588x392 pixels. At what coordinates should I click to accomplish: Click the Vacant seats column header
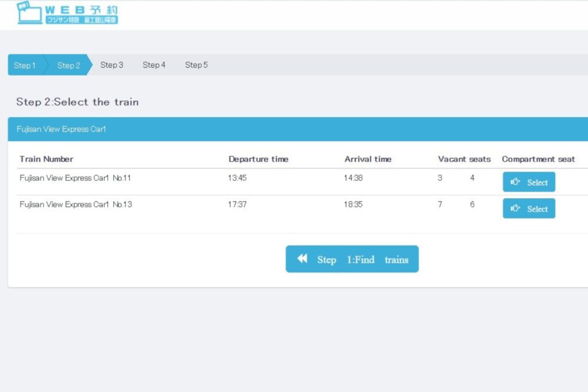tap(464, 159)
